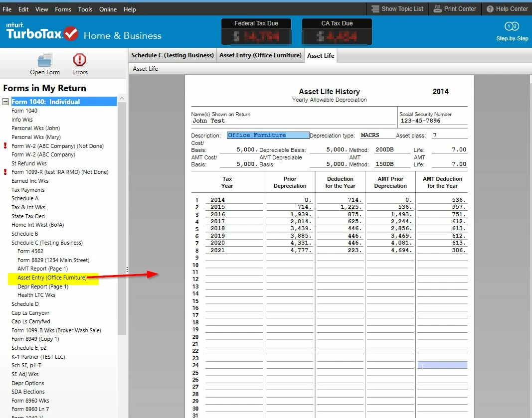Open the Help Center question icon
532x418 pixels.
coord(490,9)
